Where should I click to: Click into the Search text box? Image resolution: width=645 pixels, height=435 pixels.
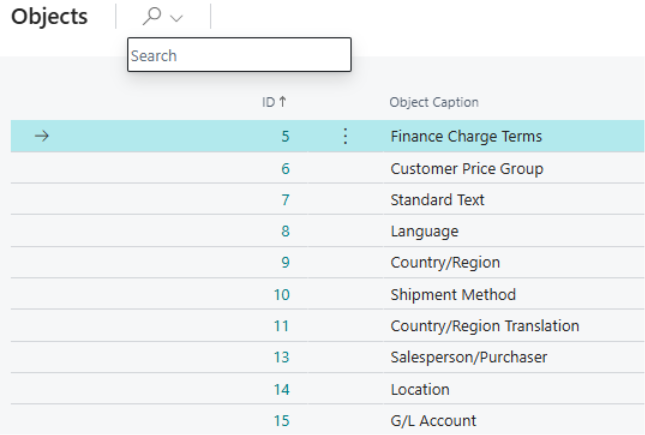(239, 56)
